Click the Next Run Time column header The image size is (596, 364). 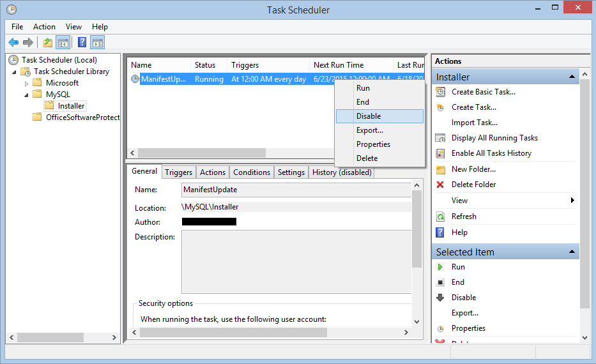click(x=351, y=65)
